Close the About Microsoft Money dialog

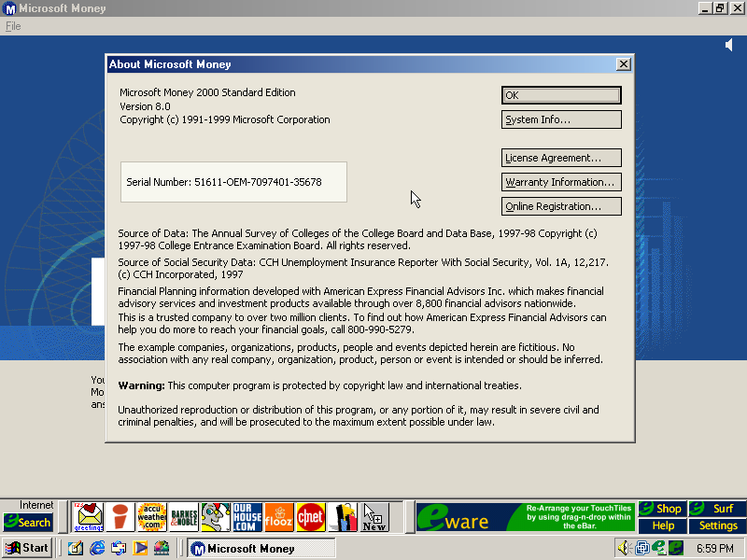coord(624,64)
